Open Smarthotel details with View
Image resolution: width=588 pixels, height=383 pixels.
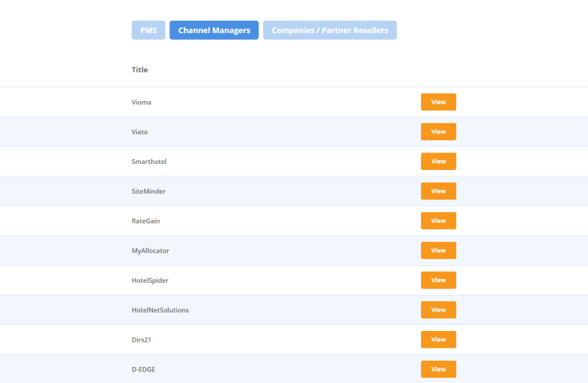439,162
